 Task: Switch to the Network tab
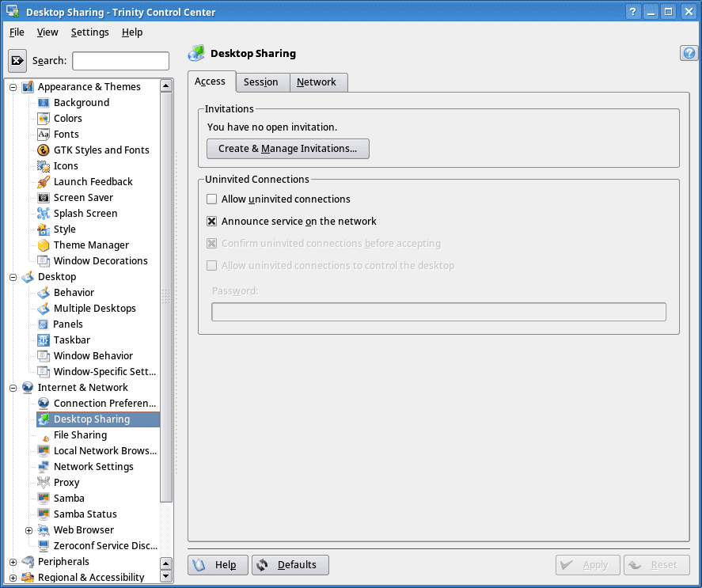(319, 82)
